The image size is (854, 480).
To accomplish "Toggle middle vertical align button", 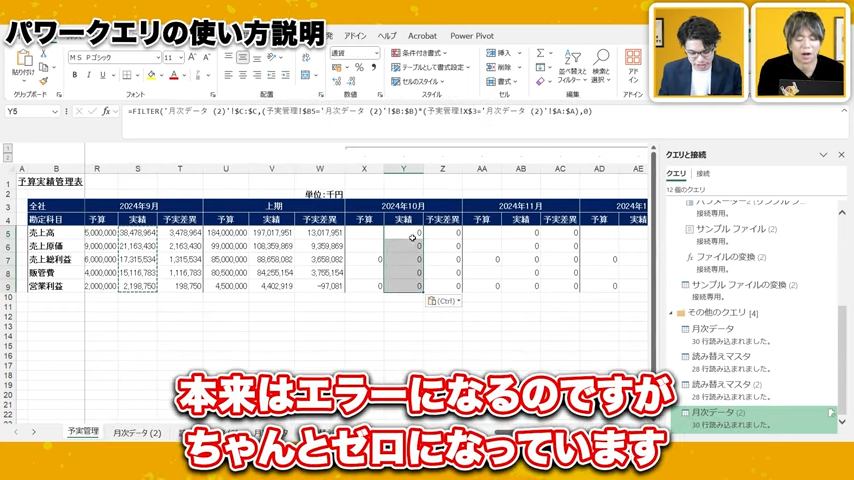I will (x=242, y=57).
